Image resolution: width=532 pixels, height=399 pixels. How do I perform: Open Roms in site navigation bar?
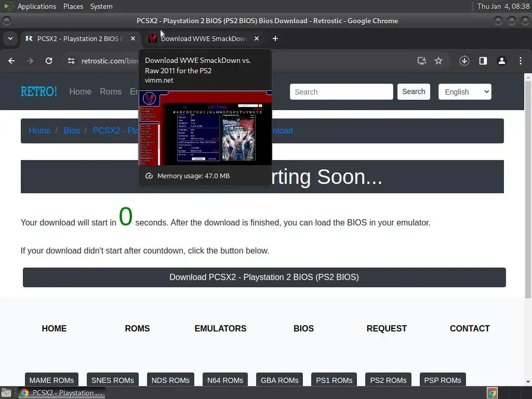111,91
